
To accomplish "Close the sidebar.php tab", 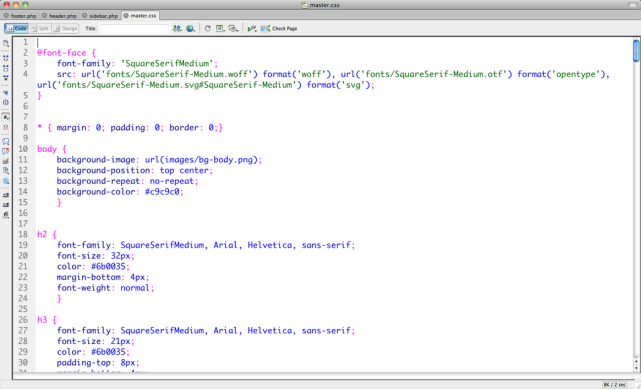I will tap(85, 16).
